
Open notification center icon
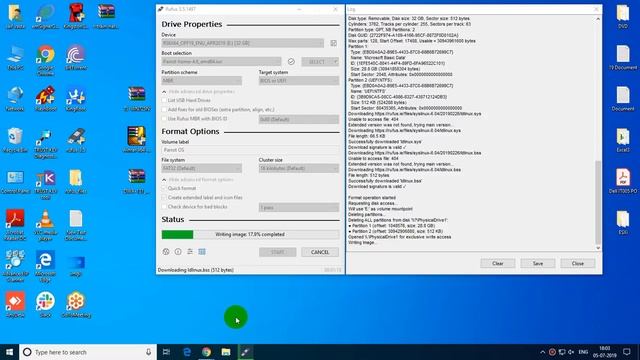pos(627,352)
